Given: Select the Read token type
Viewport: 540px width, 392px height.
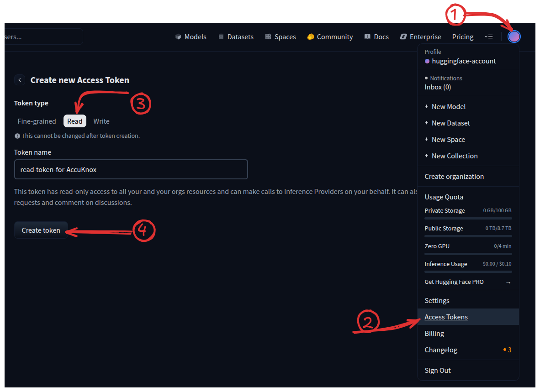Looking at the screenshot, I should click(75, 121).
